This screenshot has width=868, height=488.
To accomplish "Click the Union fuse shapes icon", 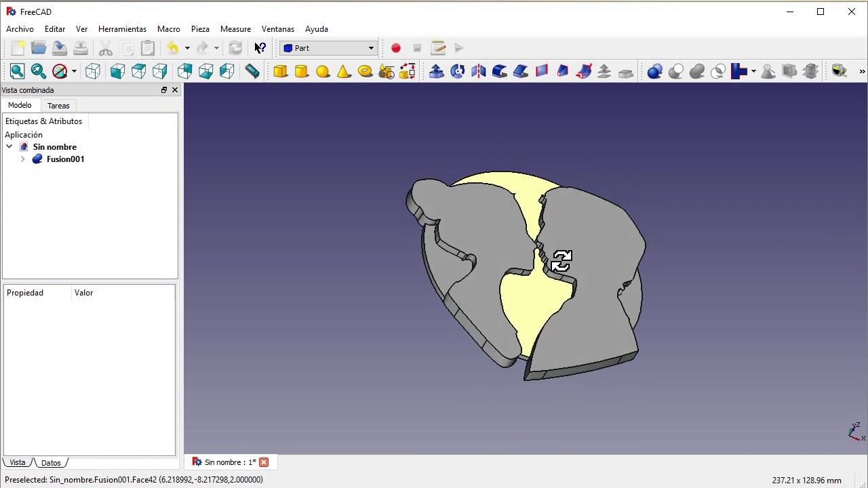I will (697, 71).
